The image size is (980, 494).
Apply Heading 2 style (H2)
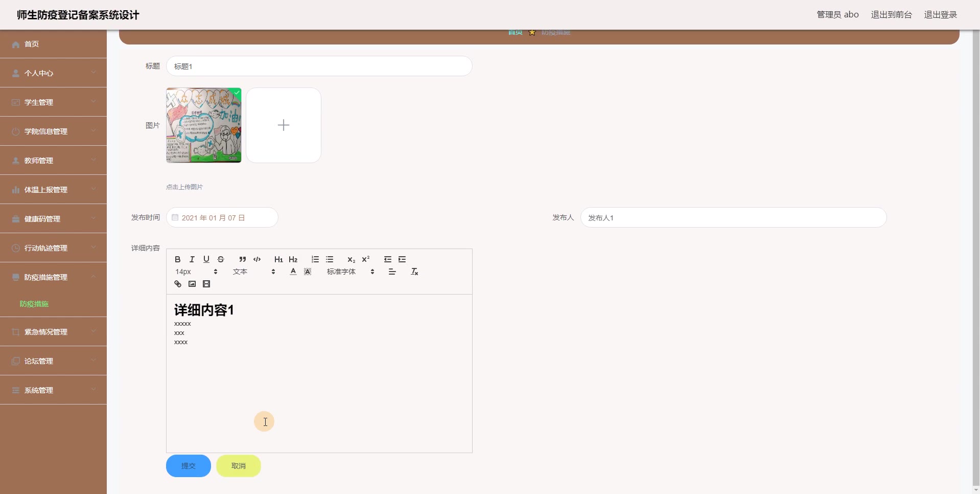(x=293, y=259)
